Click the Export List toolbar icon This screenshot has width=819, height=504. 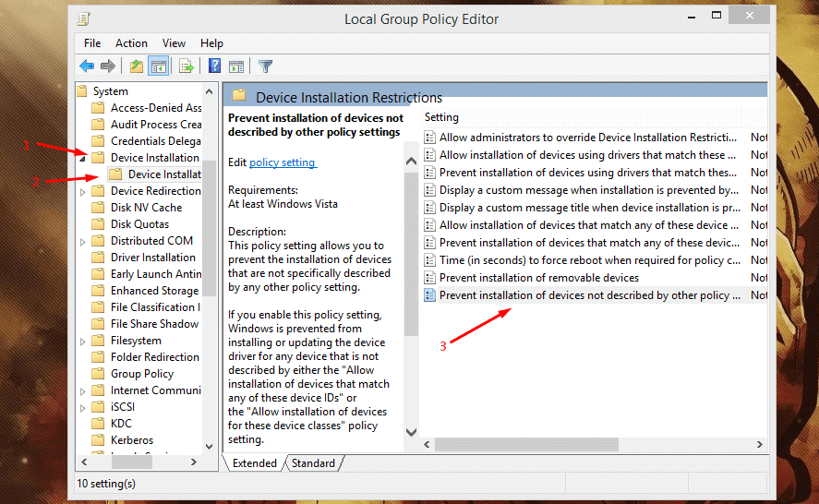[186, 66]
